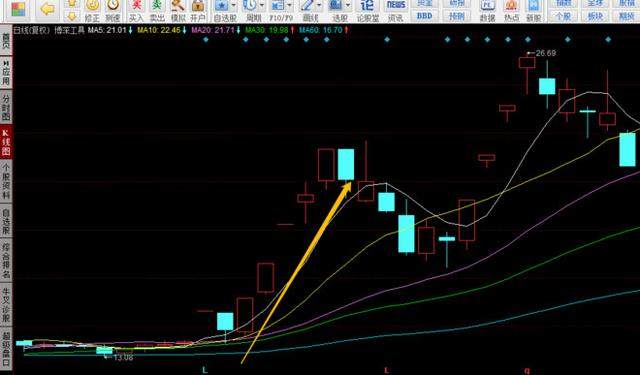This screenshot has height=375, width=640.
Task: Expand the 画线 drawing tools dropdown arrow
Action: click(x=319, y=6)
